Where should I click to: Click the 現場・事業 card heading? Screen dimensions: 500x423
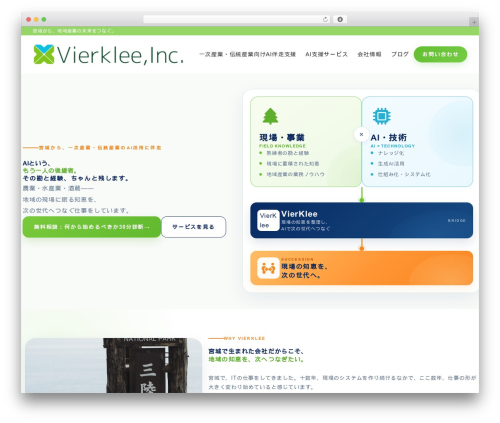tap(282, 137)
